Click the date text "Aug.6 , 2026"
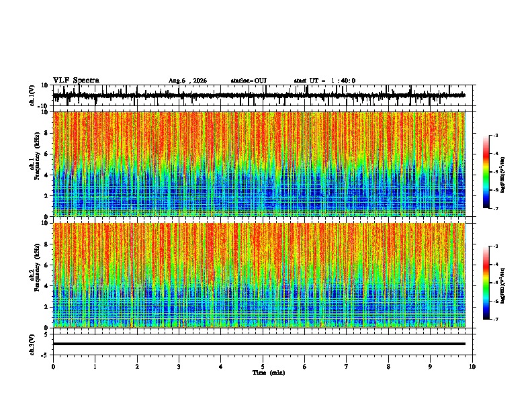This screenshot has height=411, width=532. (x=187, y=81)
